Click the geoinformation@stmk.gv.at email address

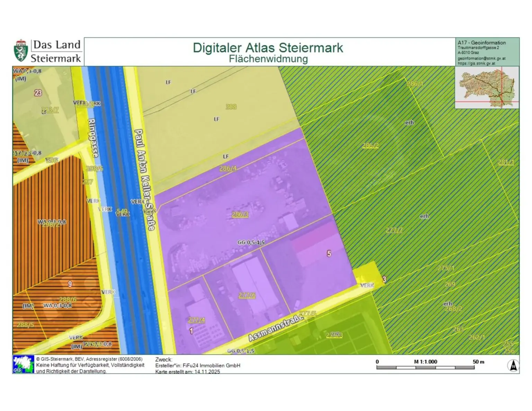pos(481,58)
